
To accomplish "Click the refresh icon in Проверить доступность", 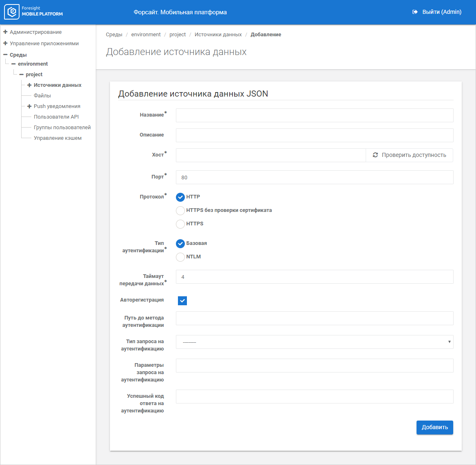I will pos(375,155).
